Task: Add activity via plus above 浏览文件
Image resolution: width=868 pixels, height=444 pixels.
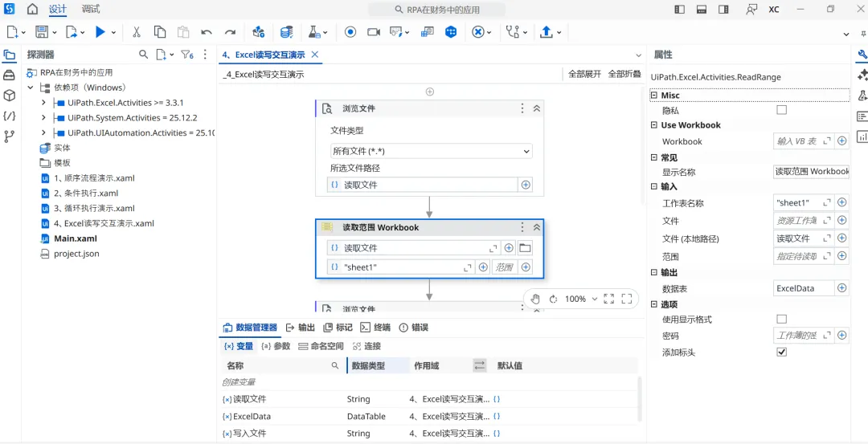Action: click(429, 92)
